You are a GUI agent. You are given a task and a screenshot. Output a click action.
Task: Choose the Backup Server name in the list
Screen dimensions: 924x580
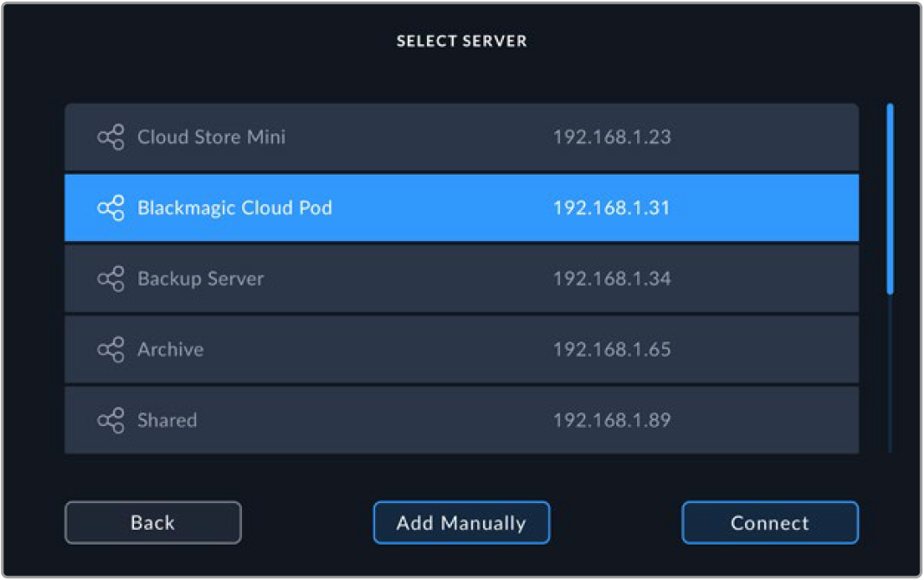point(201,279)
